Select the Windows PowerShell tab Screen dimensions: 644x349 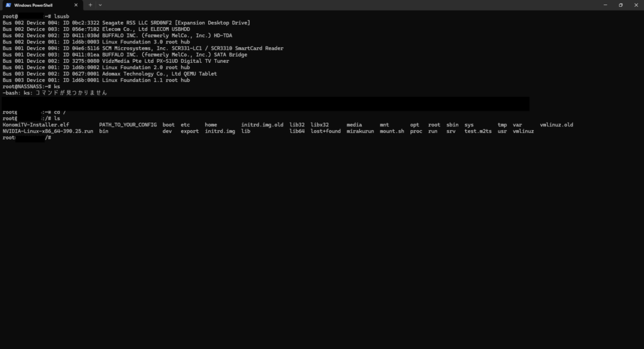(42, 5)
